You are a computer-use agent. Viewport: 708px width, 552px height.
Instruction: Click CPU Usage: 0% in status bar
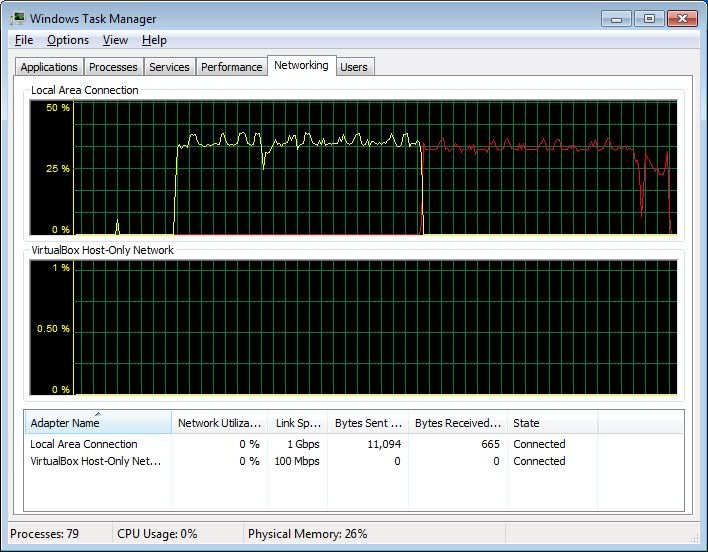pyautogui.click(x=157, y=534)
